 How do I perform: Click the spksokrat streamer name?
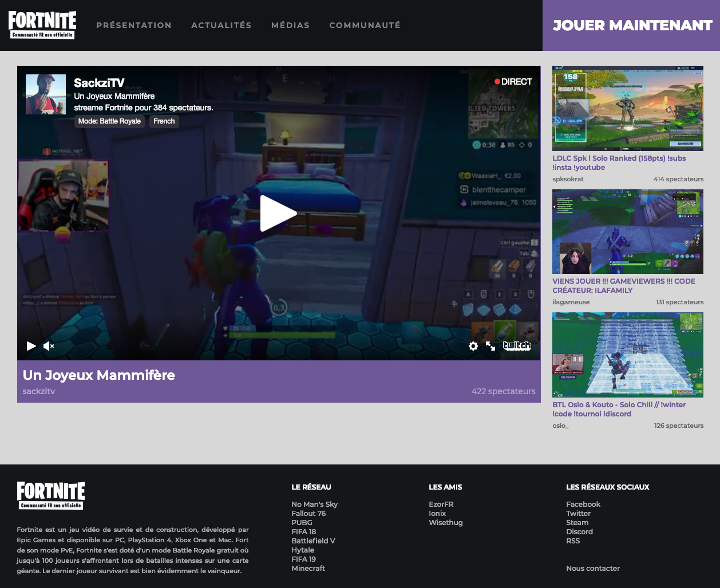click(568, 179)
